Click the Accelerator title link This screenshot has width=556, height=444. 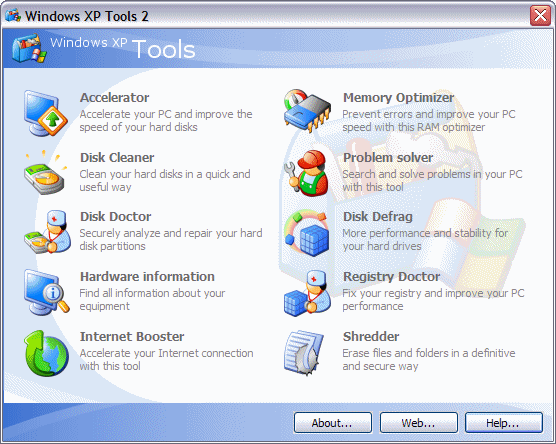pyautogui.click(x=114, y=98)
